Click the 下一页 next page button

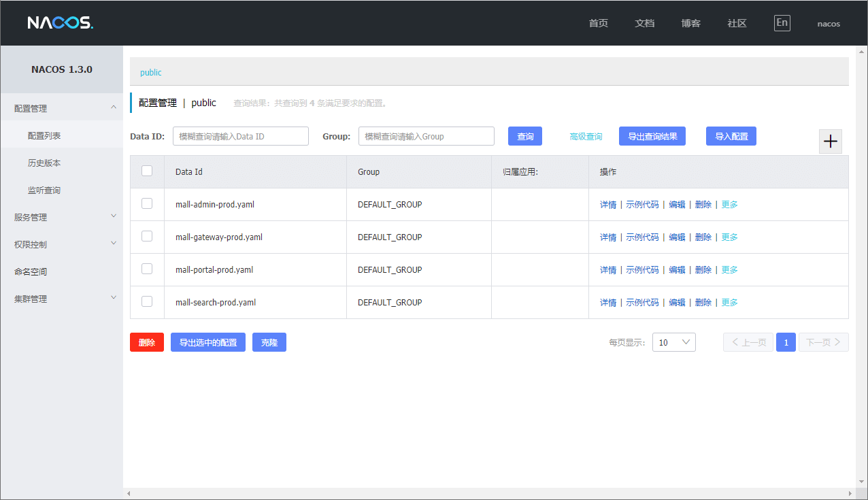[823, 342]
